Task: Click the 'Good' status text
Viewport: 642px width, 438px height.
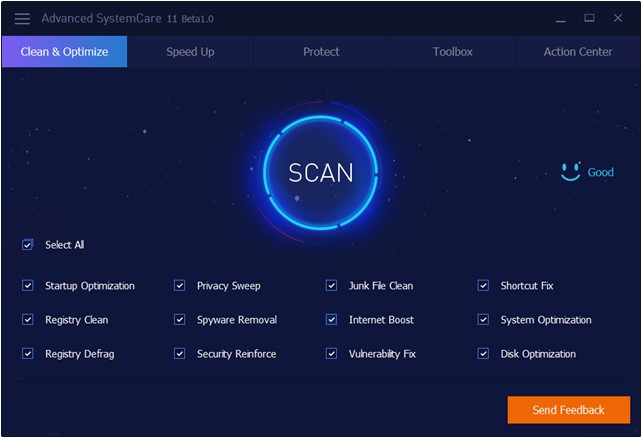Action: [x=601, y=172]
